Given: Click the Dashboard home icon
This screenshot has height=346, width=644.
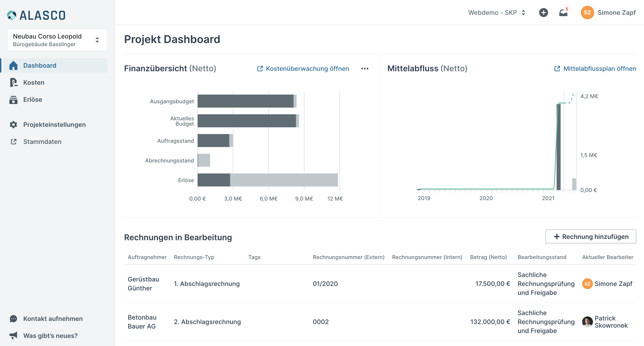Looking at the screenshot, I should tap(13, 65).
